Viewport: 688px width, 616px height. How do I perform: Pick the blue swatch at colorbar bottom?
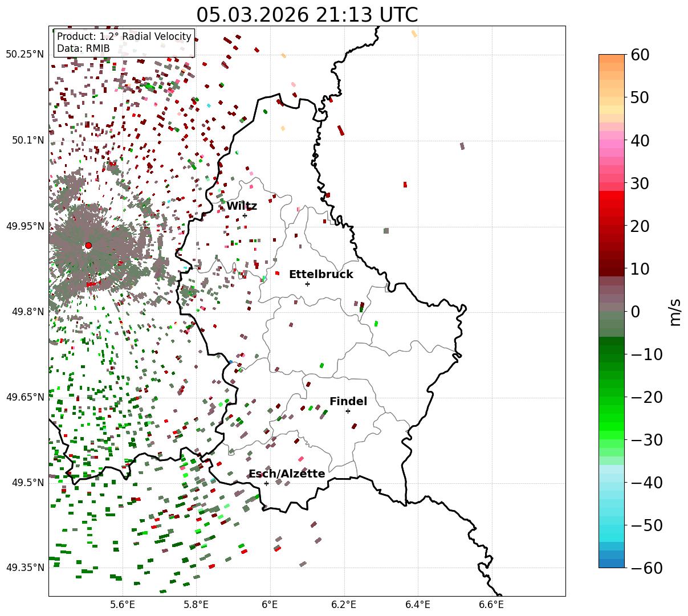click(x=612, y=563)
